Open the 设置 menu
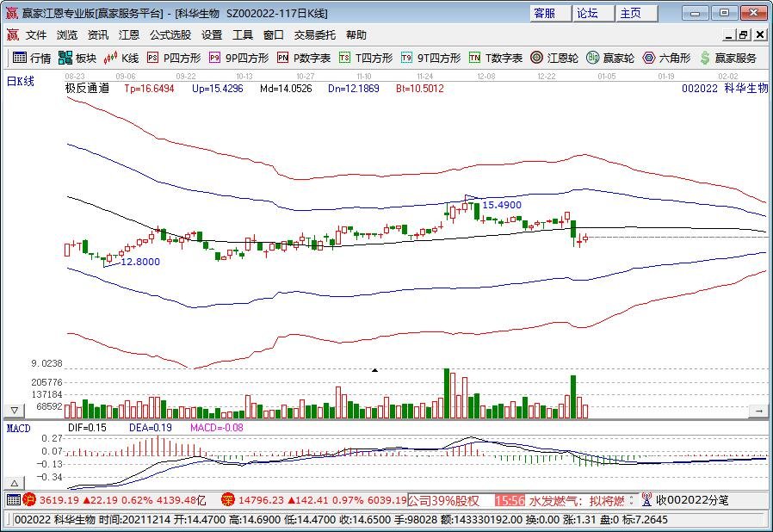The width and height of the screenshot is (773, 532). (212, 35)
